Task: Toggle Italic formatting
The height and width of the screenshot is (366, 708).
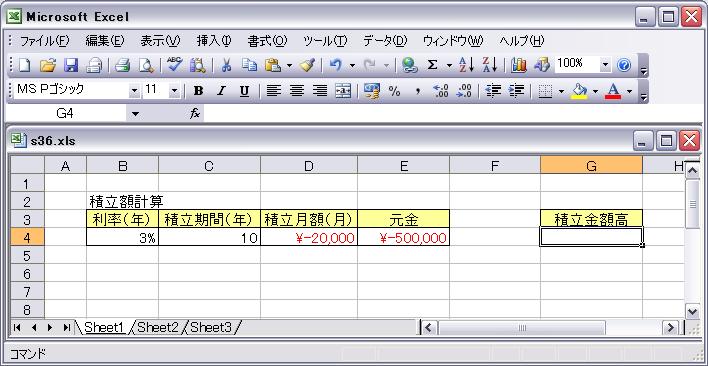Action: [221, 91]
